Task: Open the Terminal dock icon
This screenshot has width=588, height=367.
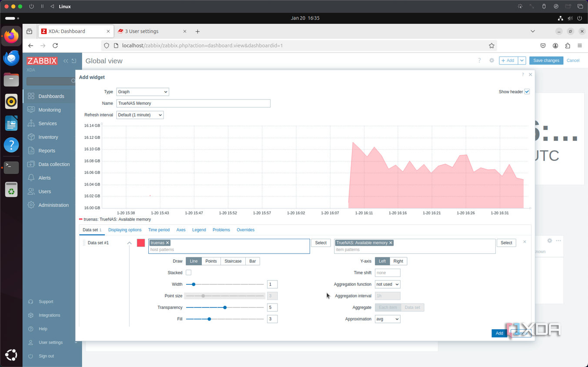Action: pyautogui.click(x=11, y=167)
